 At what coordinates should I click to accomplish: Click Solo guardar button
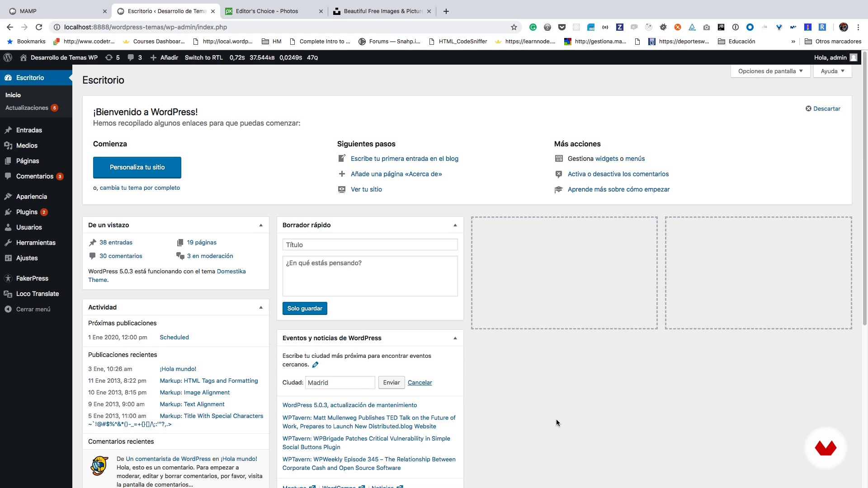305,309
